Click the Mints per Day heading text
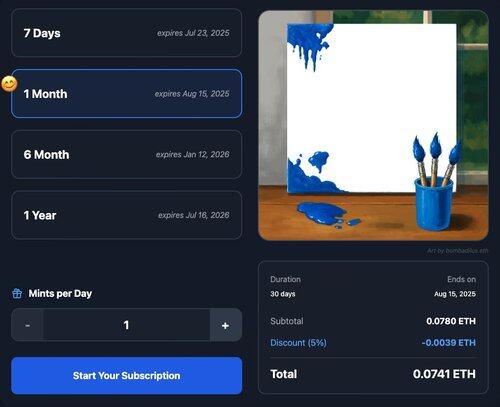This screenshot has height=407, width=500. (60, 293)
